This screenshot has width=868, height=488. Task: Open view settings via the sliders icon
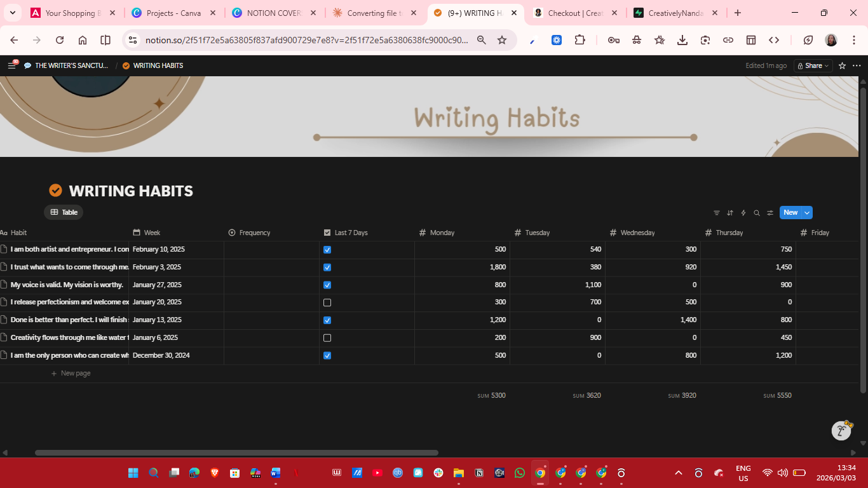[770, 212]
